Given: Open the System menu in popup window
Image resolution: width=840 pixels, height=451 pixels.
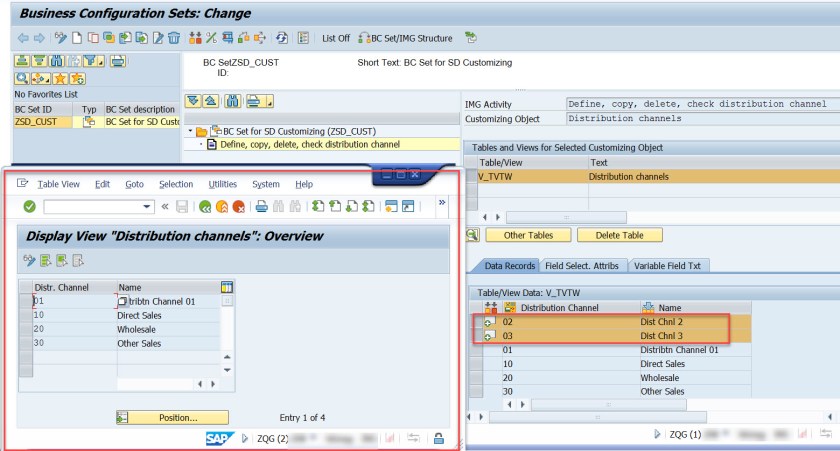Looking at the screenshot, I should point(266,184).
